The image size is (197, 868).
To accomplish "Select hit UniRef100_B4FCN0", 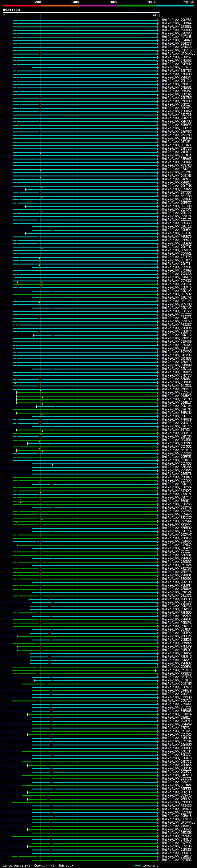I will tap(177, 413).
